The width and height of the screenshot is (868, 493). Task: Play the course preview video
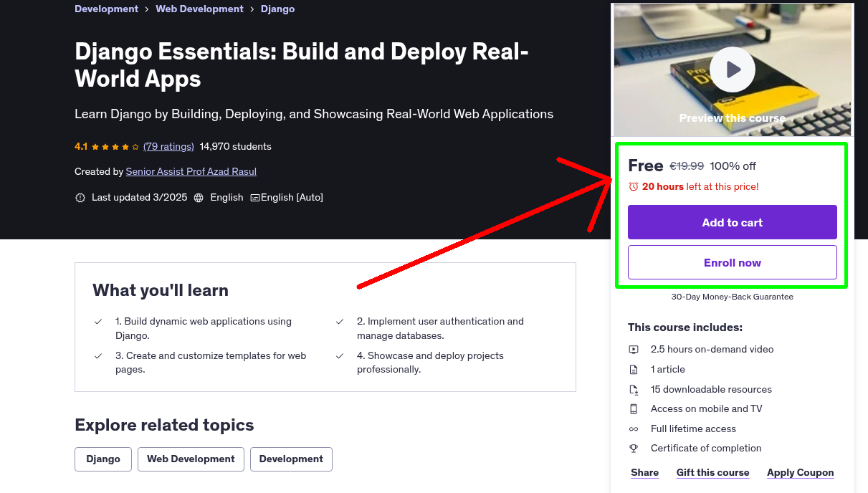(x=732, y=70)
